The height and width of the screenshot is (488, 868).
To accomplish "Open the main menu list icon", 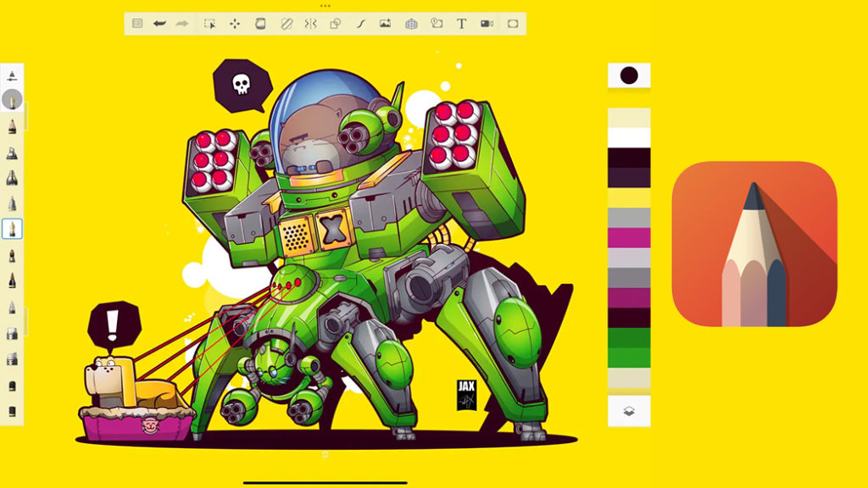I will pos(137,24).
